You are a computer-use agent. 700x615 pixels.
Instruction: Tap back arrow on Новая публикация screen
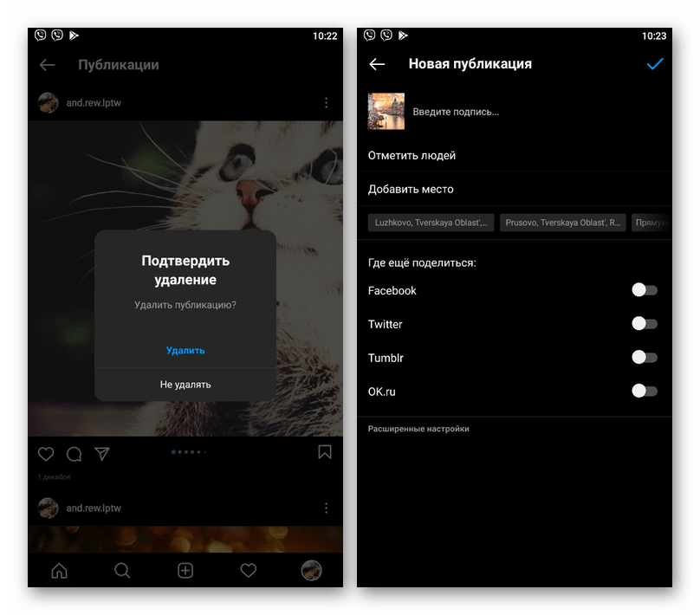pos(377,64)
